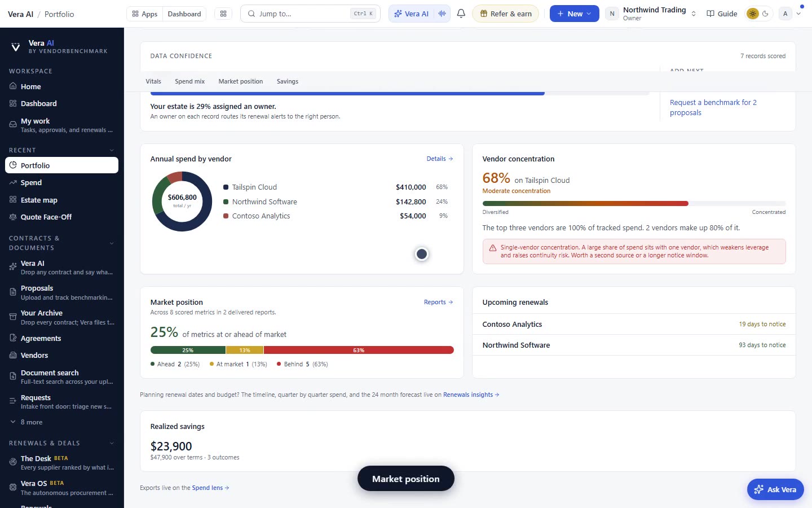812x508 pixels.
Task: Open the Northwind Software renewal row
Action: click(634, 345)
